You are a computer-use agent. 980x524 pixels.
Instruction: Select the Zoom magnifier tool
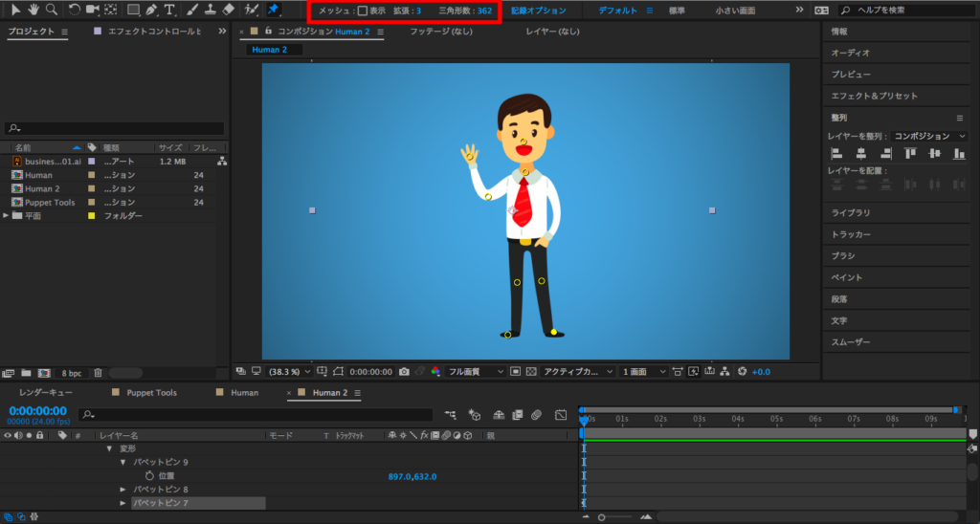pyautogui.click(x=51, y=10)
